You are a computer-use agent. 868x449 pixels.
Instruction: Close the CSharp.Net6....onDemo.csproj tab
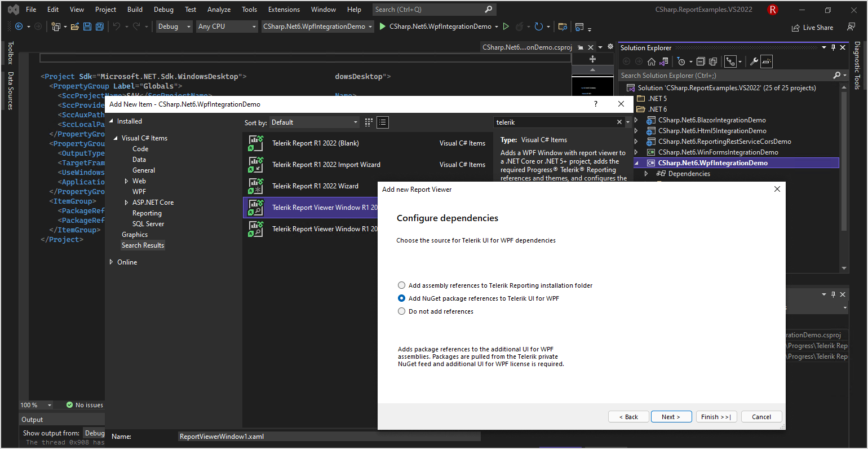591,47
